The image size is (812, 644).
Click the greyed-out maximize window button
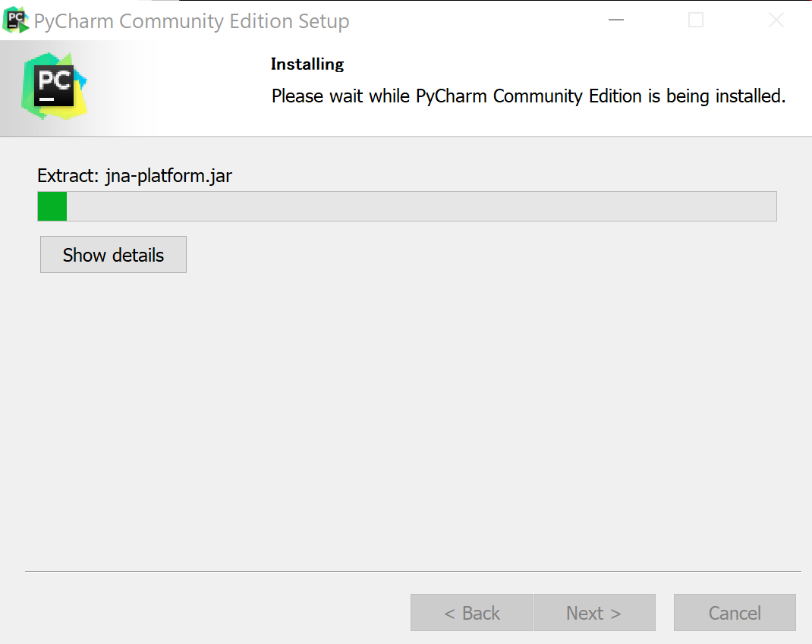point(695,20)
